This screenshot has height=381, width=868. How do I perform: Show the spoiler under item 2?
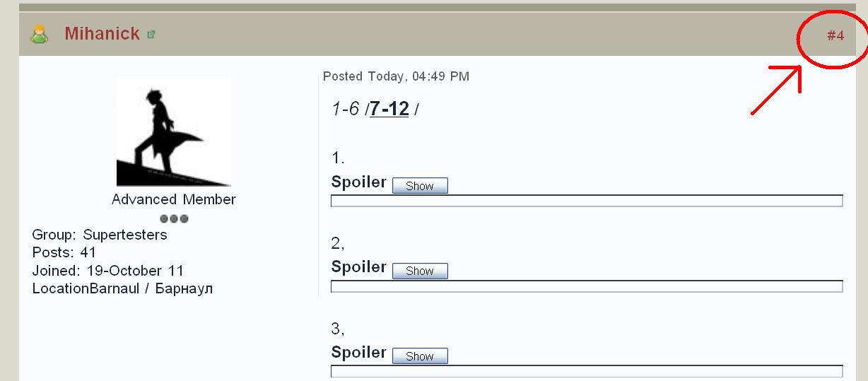420,271
